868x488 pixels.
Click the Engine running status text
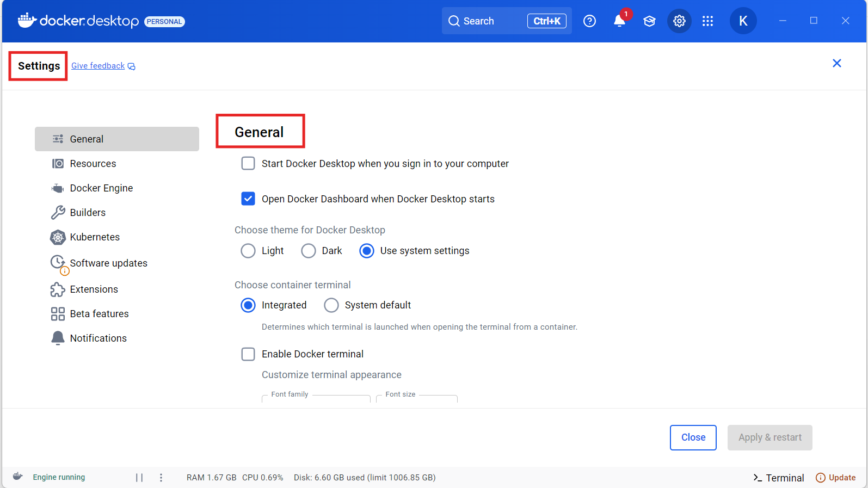click(59, 477)
